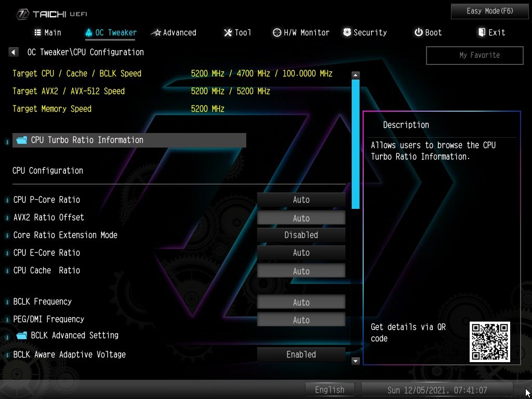Click the Target AVX2 / AVX-512 Speed text
The width and height of the screenshot is (532, 399).
(69, 91)
